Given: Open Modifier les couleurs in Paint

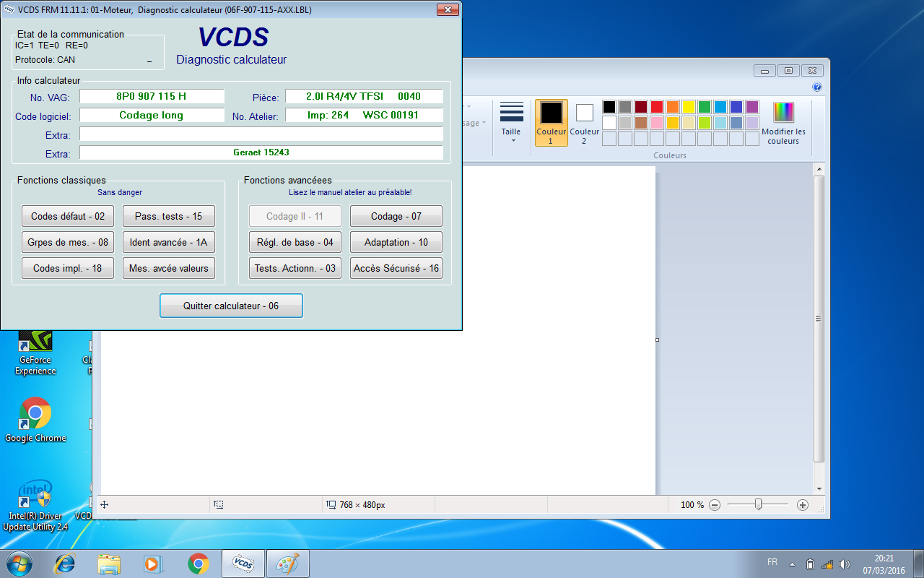Looking at the screenshot, I should [x=783, y=123].
